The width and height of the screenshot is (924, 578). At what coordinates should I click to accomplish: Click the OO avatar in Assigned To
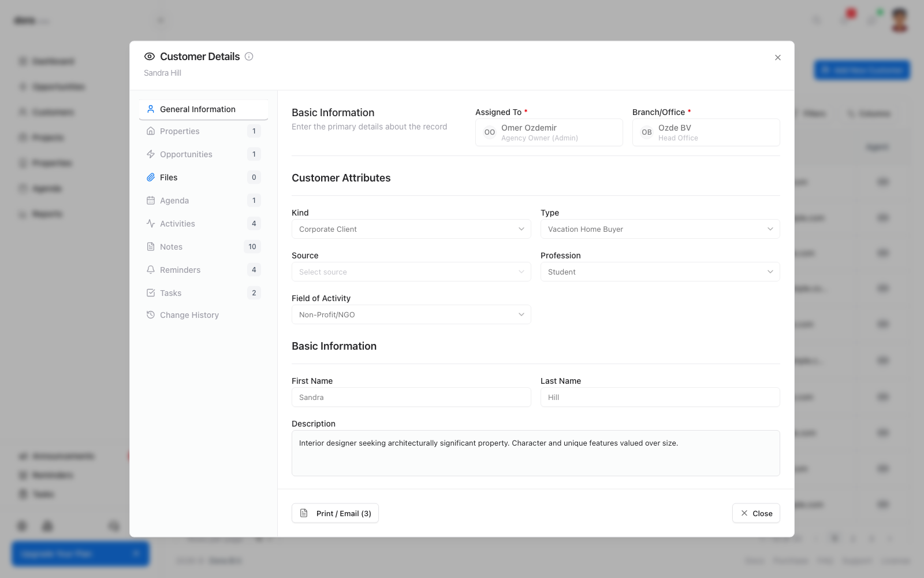(490, 132)
